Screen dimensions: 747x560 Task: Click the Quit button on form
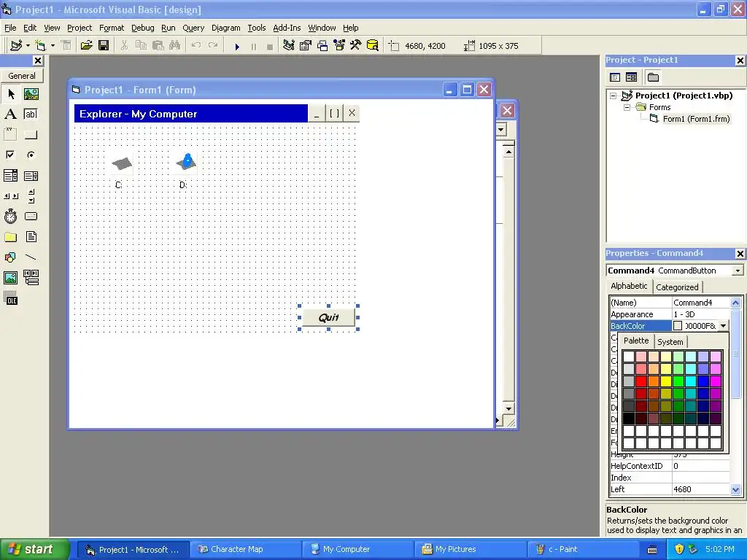(328, 318)
